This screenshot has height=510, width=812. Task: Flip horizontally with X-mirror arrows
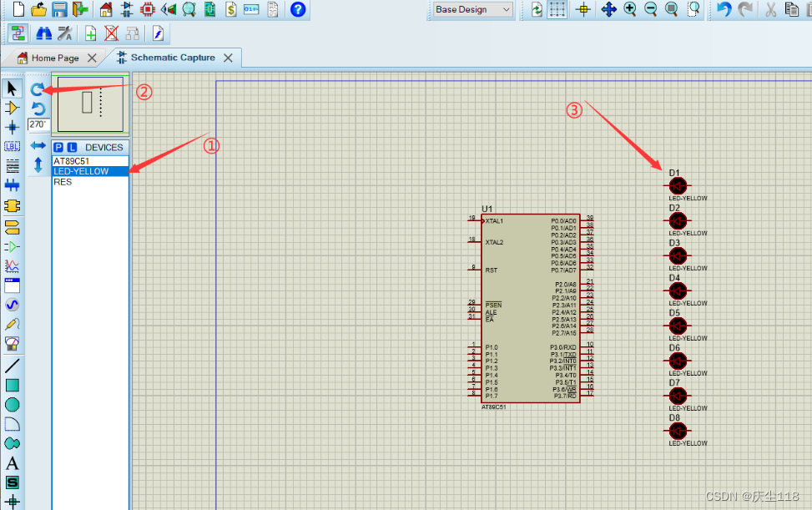click(38, 145)
